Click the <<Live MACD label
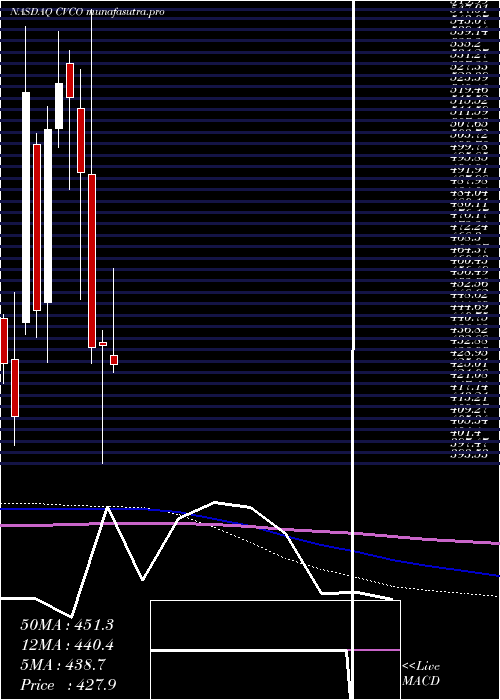The width and height of the screenshot is (500, 700). pyautogui.click(x=421, y=674)
